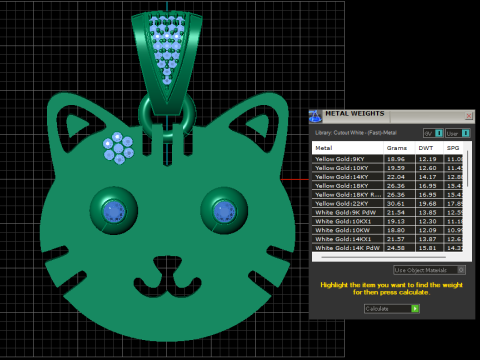Select the Yellow Gold:9KY row
The image size is (480, 360).
[388, 159]
